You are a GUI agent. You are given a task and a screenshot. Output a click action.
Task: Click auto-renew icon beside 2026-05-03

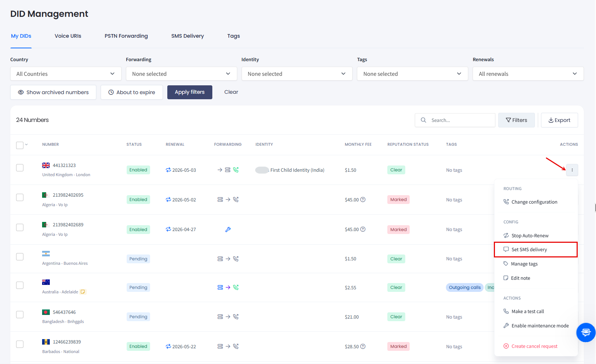[x=168, y=170]
